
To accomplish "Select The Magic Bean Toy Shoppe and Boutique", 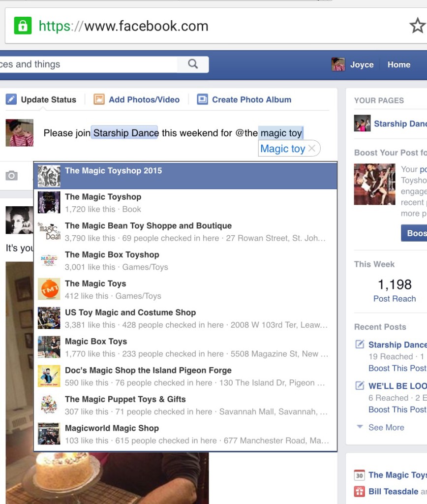I will [185, 232].
